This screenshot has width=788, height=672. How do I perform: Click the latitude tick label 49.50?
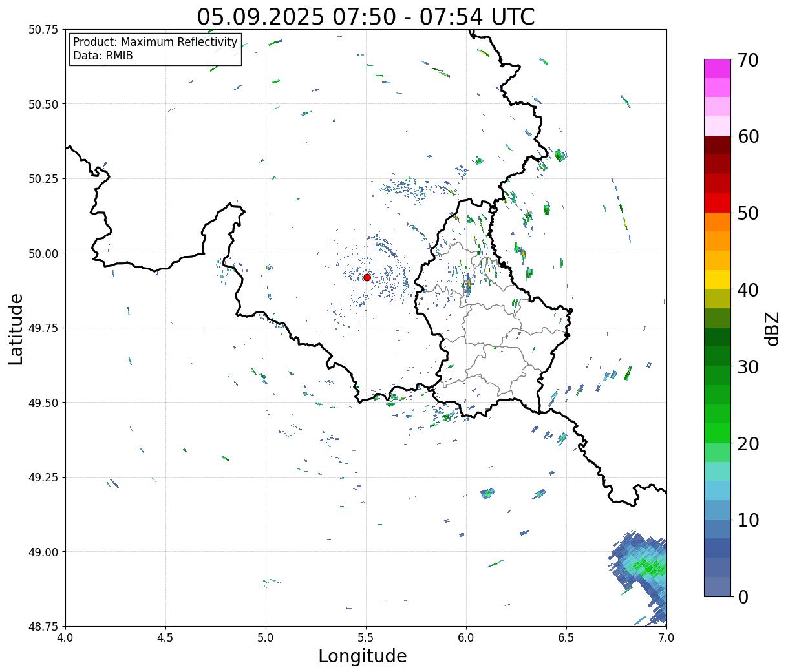click(43, 403)
